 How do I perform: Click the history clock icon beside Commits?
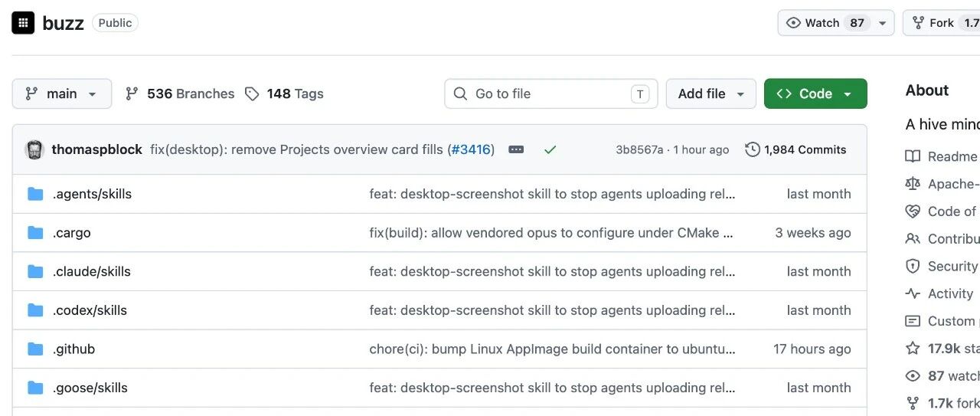(753, 149)
